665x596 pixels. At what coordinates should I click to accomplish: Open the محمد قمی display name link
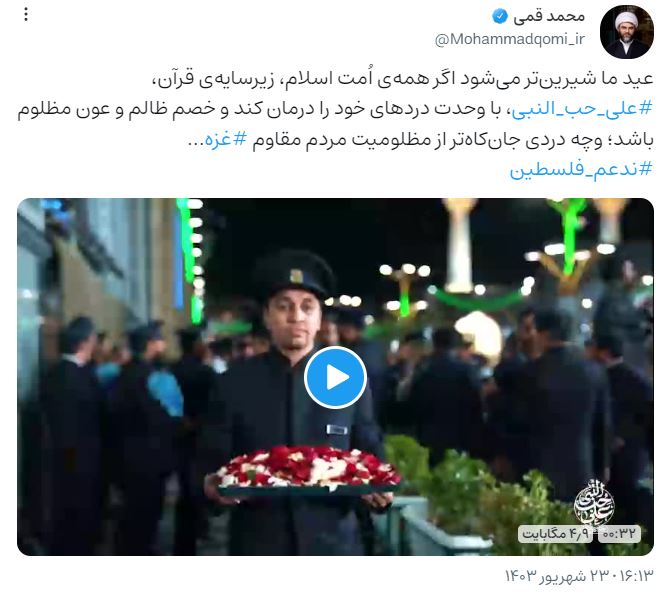click(549, 17)
